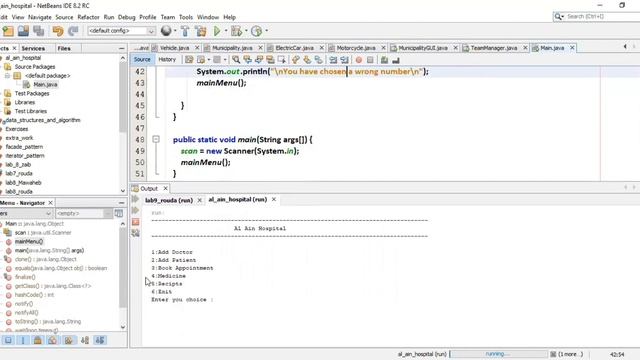Screen dimensions: 640x360
Task: Close the Main.java editor tab
Action: click(572, 48)
